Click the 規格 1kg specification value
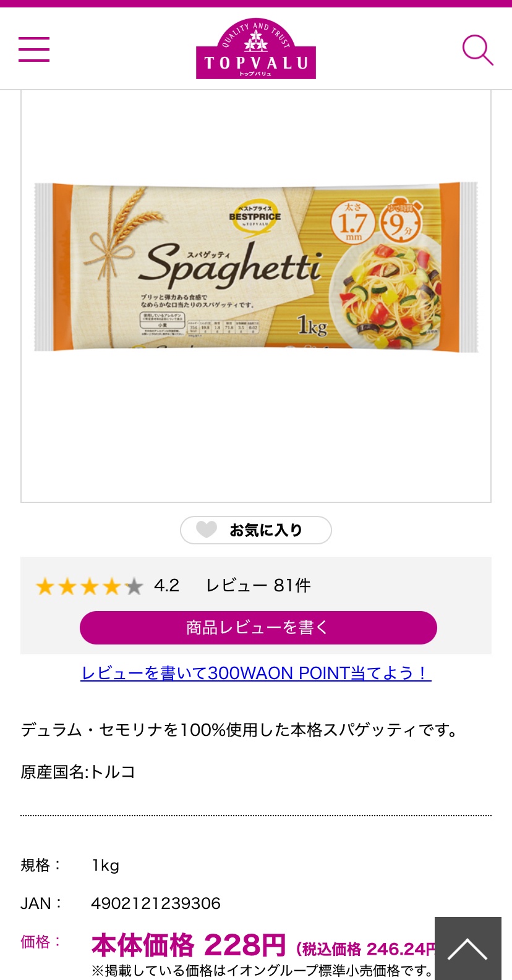Screen dimensions: 512x980 105,865
